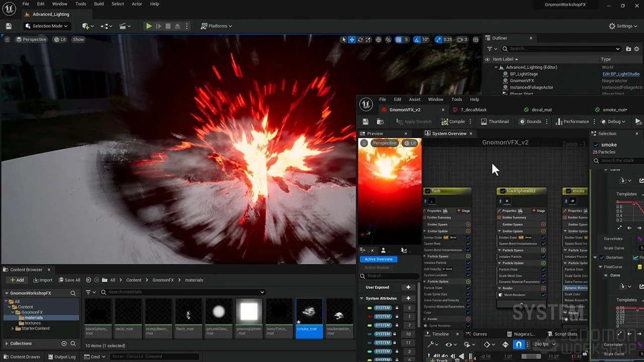The height and width of the screenshot is (362, 644).
Task: Uncheck Scale Mesh Size in blackSphere002 emitter
Action: point(544,276)
